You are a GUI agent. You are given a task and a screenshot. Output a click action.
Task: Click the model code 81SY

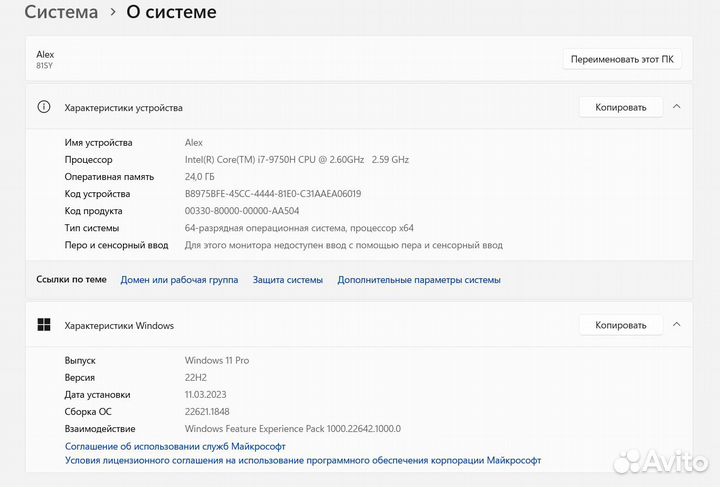pos(45,66)
